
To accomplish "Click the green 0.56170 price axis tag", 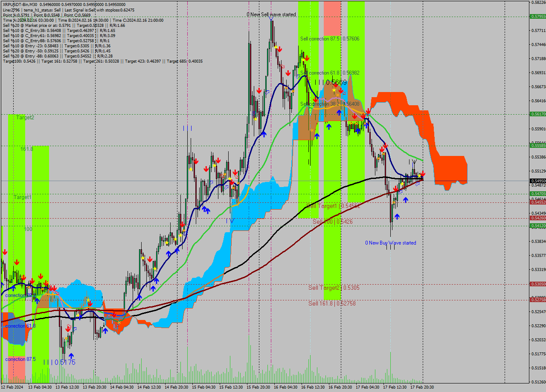I will (x=537, y=114).
